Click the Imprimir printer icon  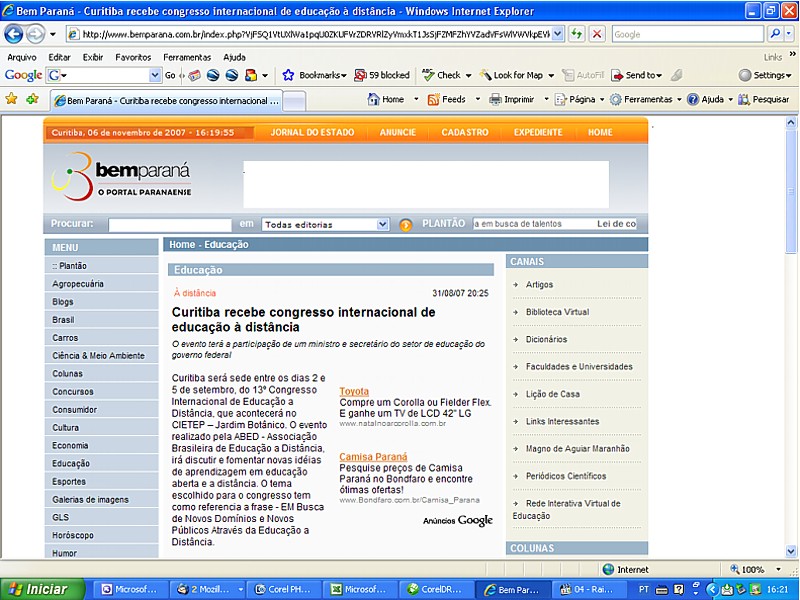tap(495, 100)
